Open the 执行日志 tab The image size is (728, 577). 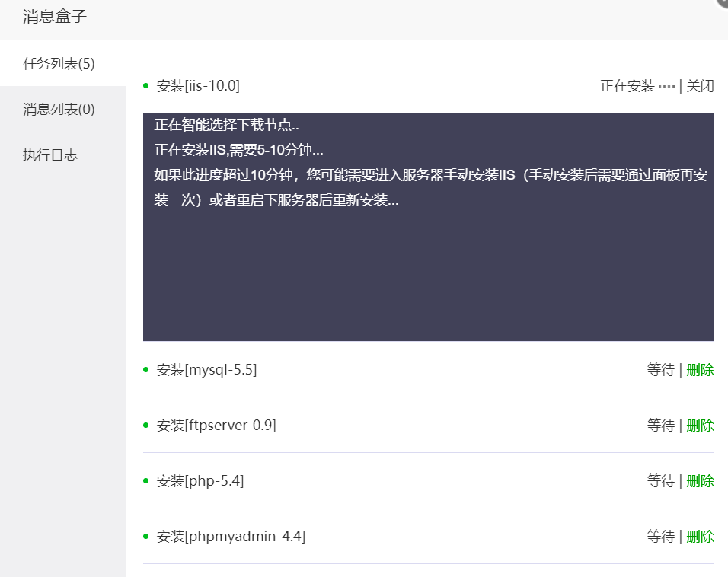tap(62, 155)
